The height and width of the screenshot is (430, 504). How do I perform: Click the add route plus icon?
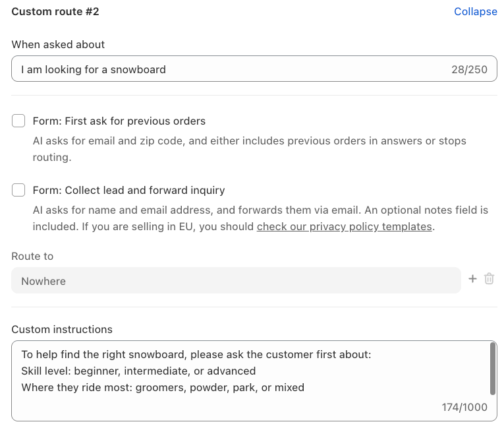472,279
